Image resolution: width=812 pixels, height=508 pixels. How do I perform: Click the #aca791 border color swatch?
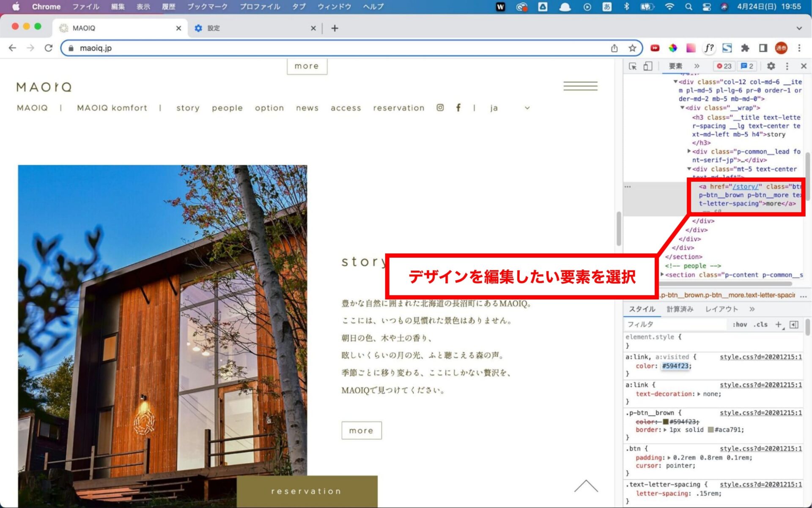click(x=710, y=430)
